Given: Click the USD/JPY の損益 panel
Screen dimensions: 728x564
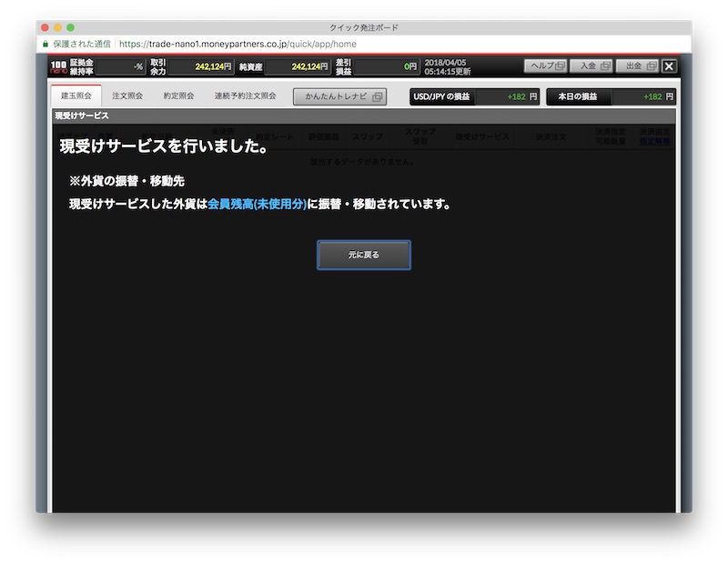Looking at the screenshot, I should point(474,96).
